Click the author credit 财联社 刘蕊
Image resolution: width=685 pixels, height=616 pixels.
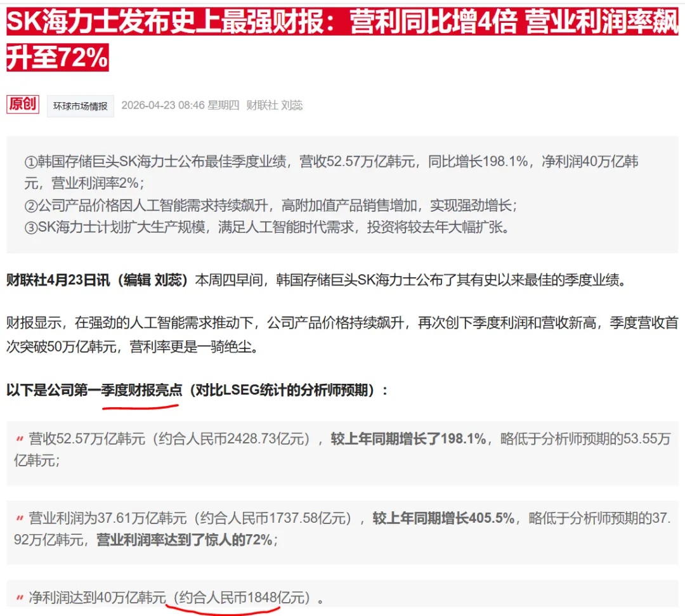[x=275, y=105]
